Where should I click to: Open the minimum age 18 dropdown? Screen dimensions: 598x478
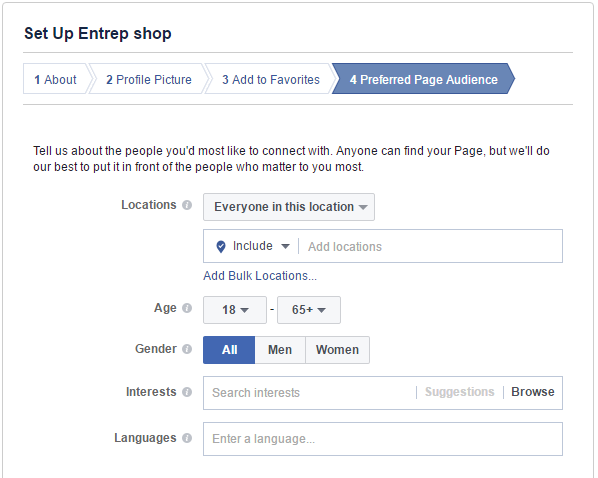tap(235, 310)
